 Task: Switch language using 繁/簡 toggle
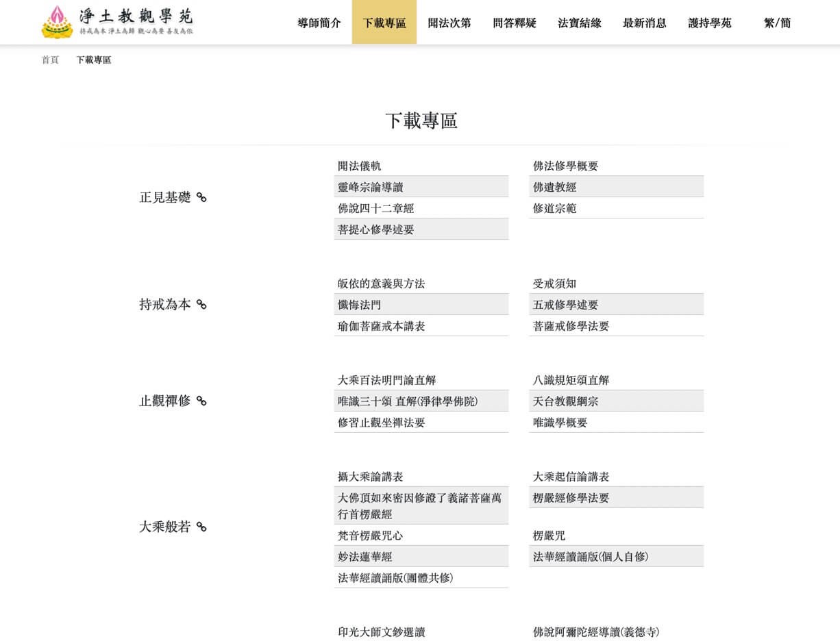click(x=777, y=23)
